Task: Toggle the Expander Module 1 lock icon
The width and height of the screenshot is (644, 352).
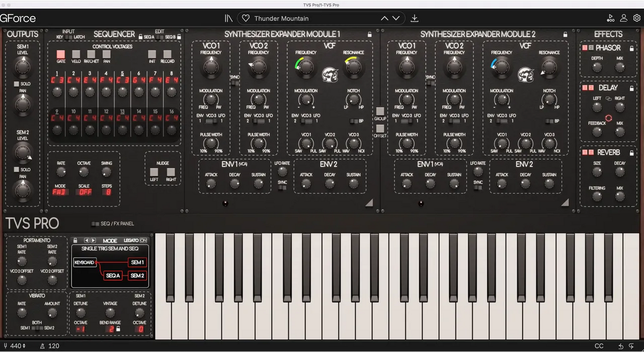Action: 369,34
